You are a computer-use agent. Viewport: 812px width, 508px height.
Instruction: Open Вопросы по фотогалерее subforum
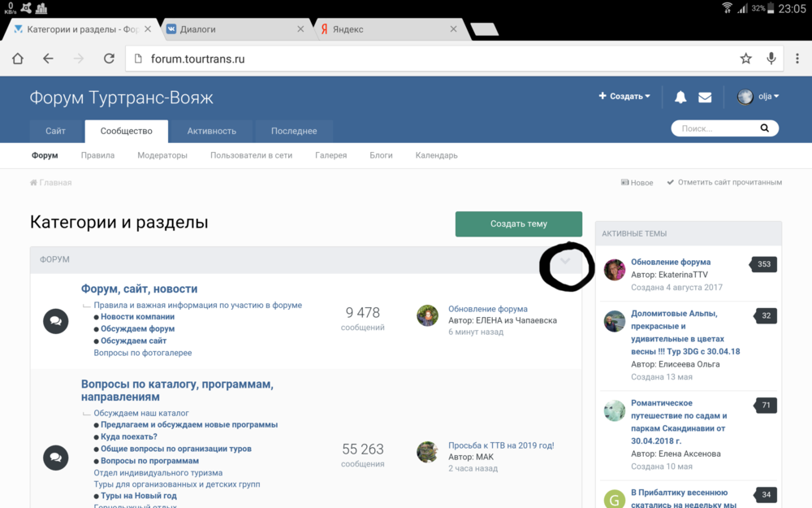click(x=143, y=353)
